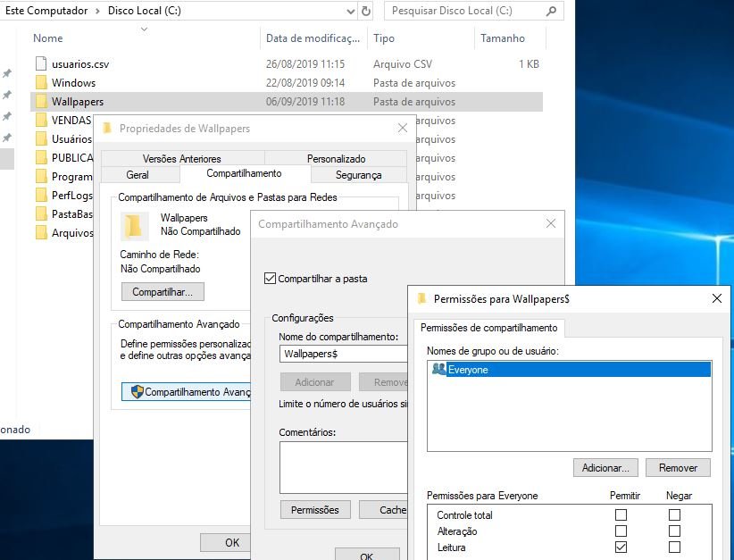
Task: Click the Usuários folder icon
Action: tap(41, 138)
